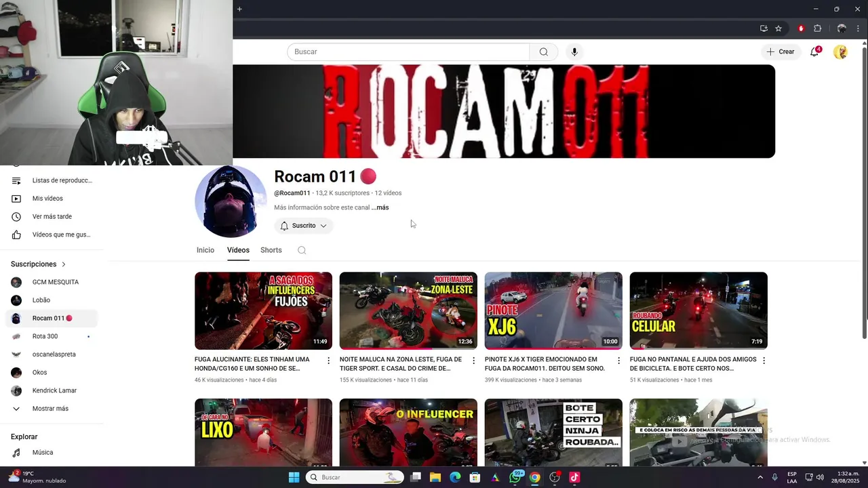Expand channel info with ...más
This screenshot has width=868, height=488.
coord(380,207)
